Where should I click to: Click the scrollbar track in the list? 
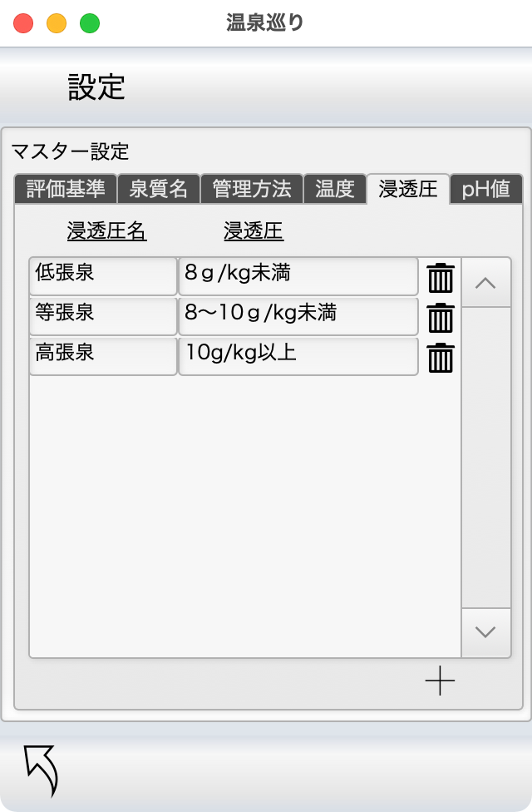(x=485, y=458)
